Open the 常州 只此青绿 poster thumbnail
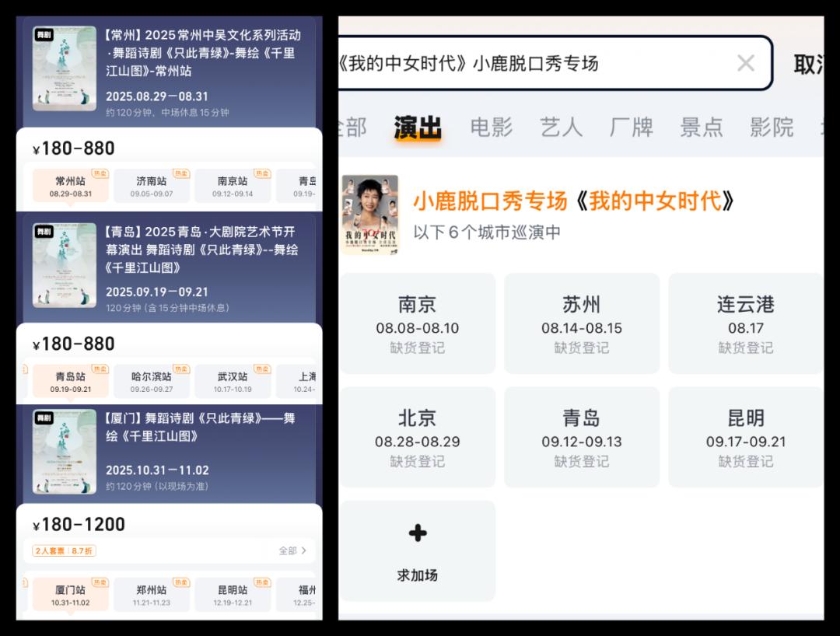Viewport: 840px width, 636px height. (x=65, y=68)
